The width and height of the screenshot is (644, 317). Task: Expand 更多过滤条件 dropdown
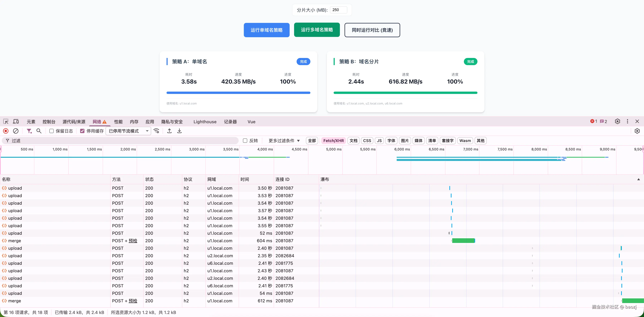(x=284, y=141)
